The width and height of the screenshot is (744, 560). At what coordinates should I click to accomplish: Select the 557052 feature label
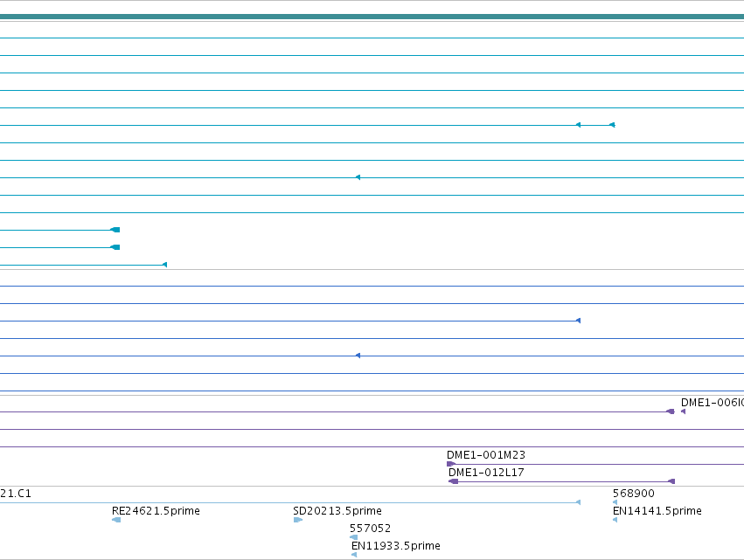(370, 529)
